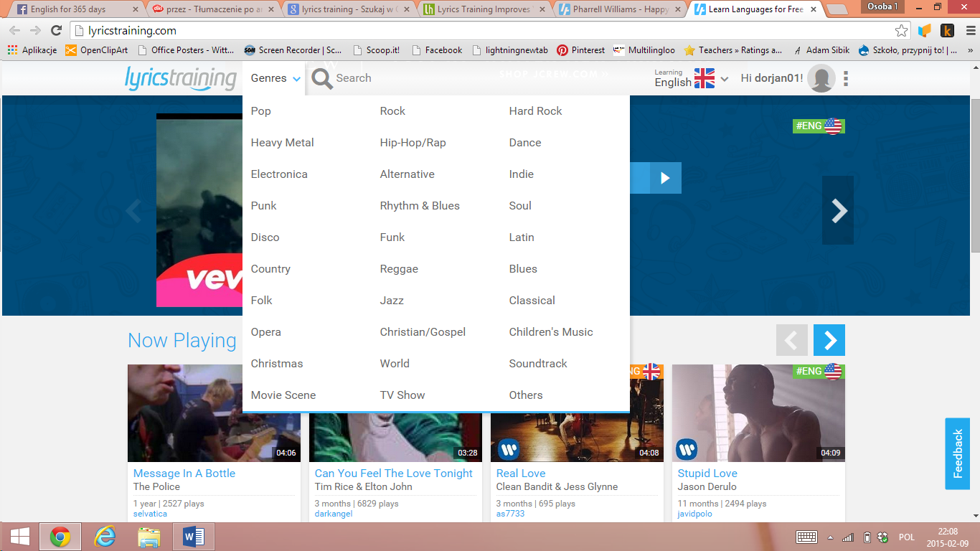The width and height of the screenshot is (980, 551).
Task: Choose the TV Show genre
Action: 402,395
